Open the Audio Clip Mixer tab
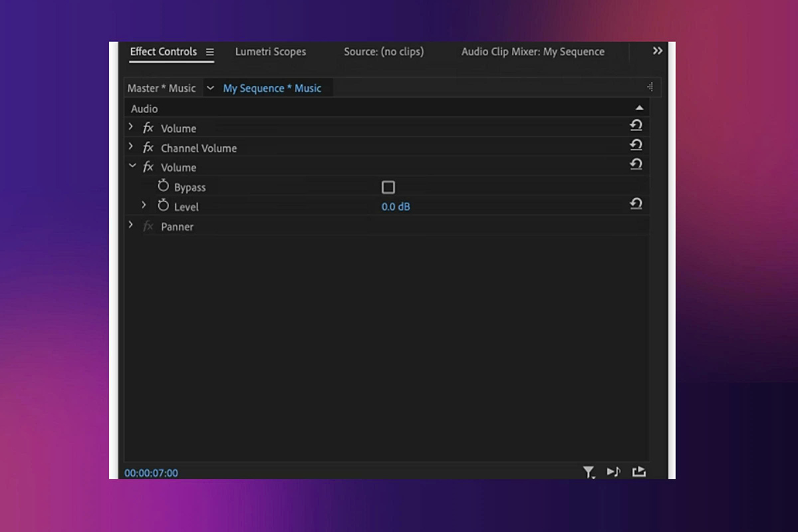Image resolution: width=798 pixels, height=532 pixels. tap(532, 51)
